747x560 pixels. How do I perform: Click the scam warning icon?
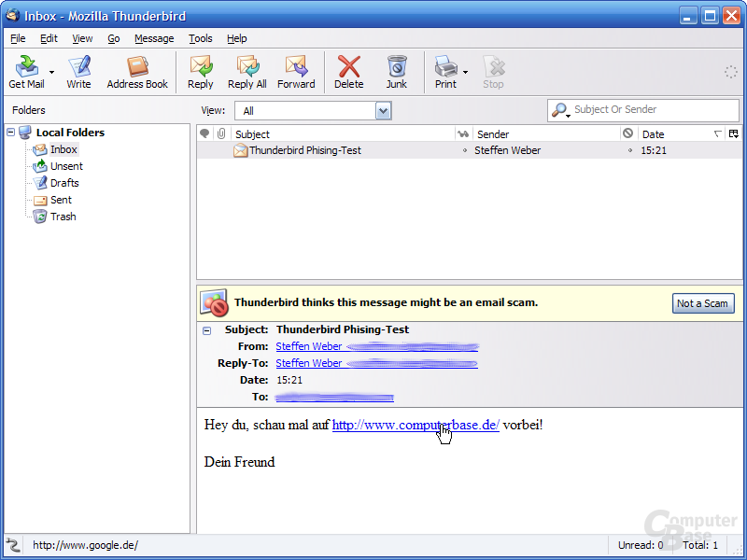coord(214,302)
